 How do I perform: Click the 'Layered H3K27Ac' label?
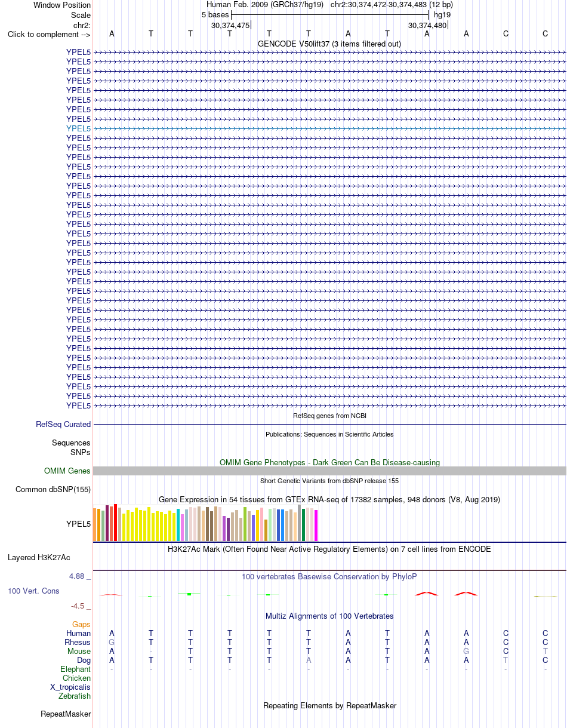(39, 558)
